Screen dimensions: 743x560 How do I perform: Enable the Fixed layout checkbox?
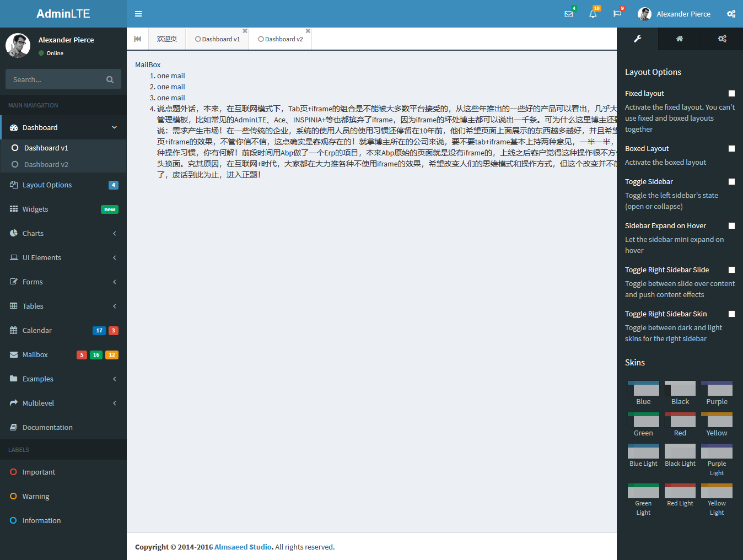tap(731, 93)
